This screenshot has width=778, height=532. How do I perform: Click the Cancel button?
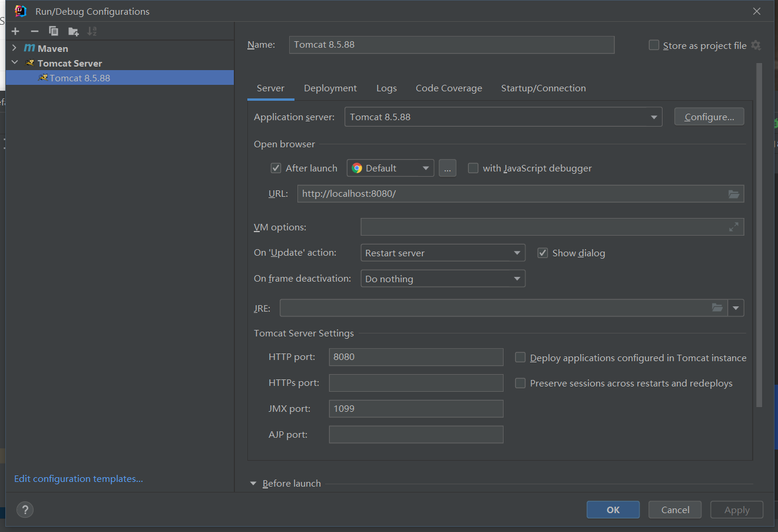675,510
